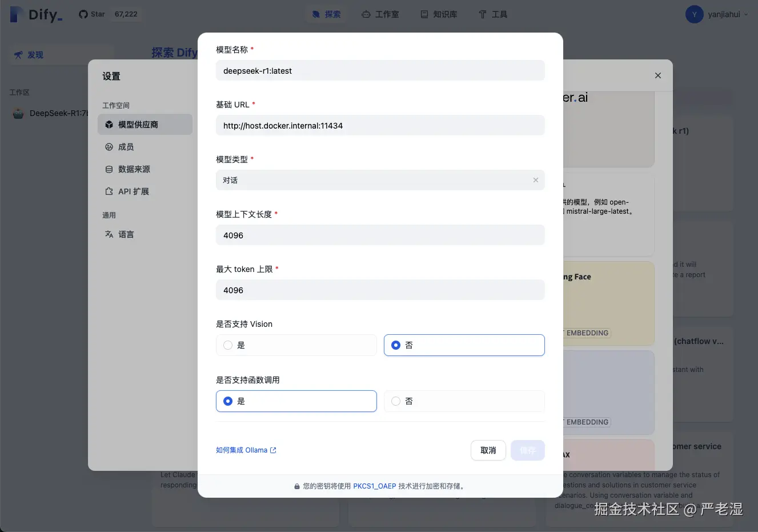Click the 数据来源 database icon
758x532 pixels.
point(109,169)
